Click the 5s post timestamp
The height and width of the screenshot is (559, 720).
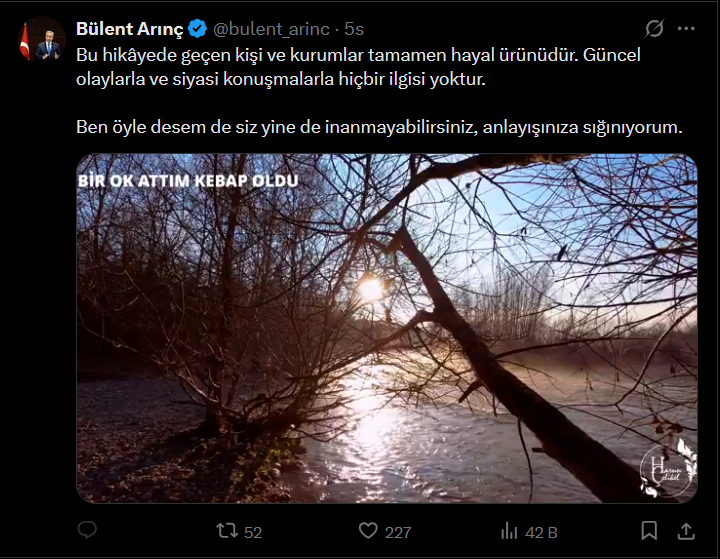coord(355,29)
